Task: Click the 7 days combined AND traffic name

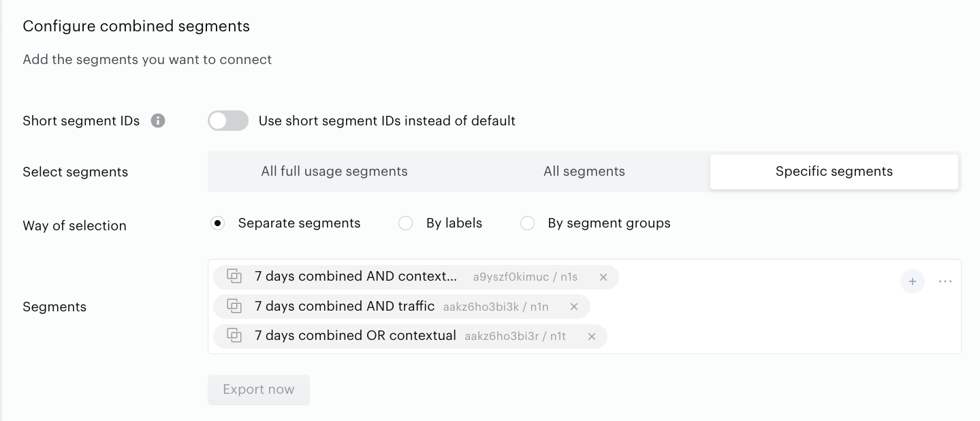Action: 345,307
